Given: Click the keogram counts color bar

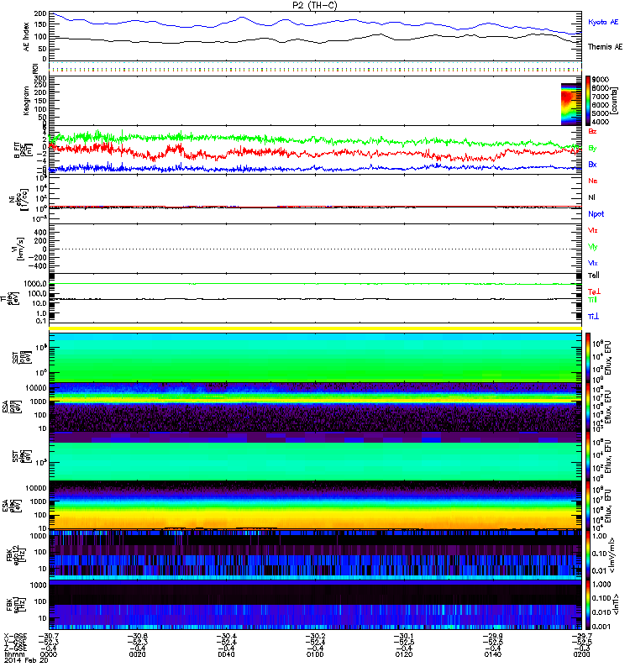Looking at the screenshot, I should click(588, 101).
